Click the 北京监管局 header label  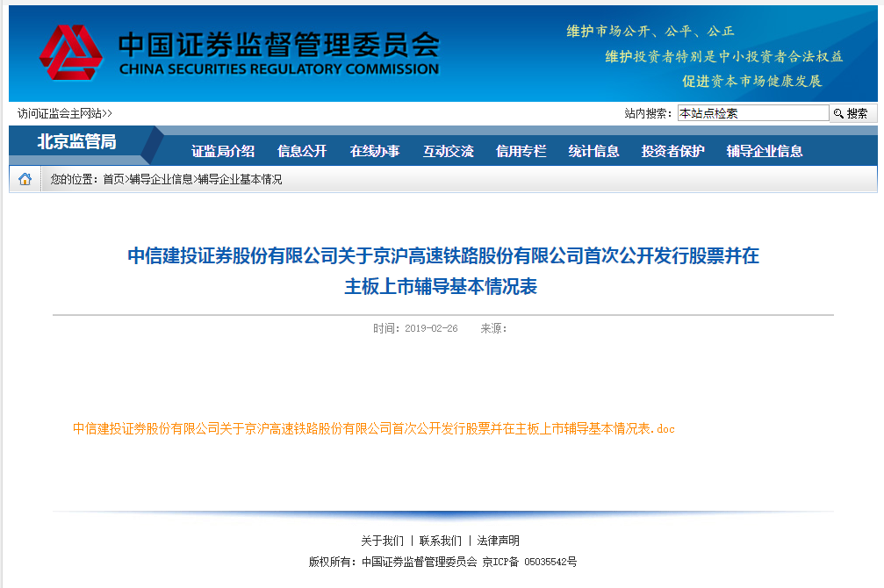tap(77, 141)
